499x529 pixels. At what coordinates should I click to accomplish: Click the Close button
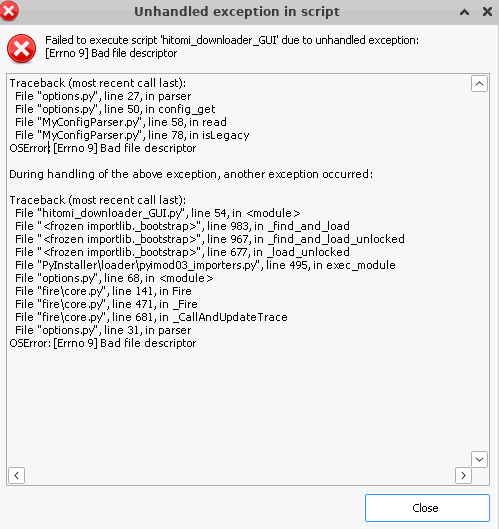(x=427, y=508)
